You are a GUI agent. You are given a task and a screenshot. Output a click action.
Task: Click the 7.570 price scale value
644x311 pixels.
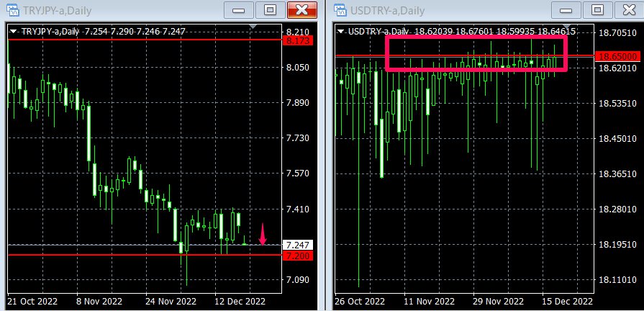(x=298, y=173)
